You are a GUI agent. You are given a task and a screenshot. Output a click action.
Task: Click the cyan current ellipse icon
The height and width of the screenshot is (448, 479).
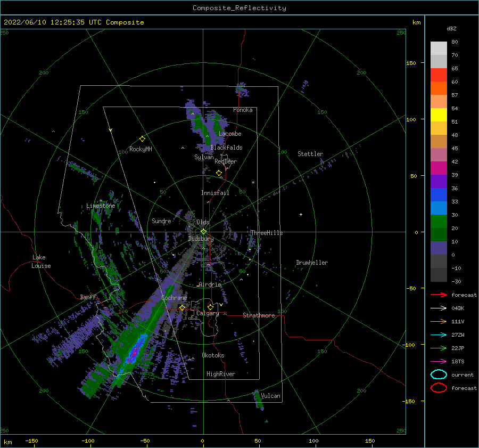click(x=439, y=374)
